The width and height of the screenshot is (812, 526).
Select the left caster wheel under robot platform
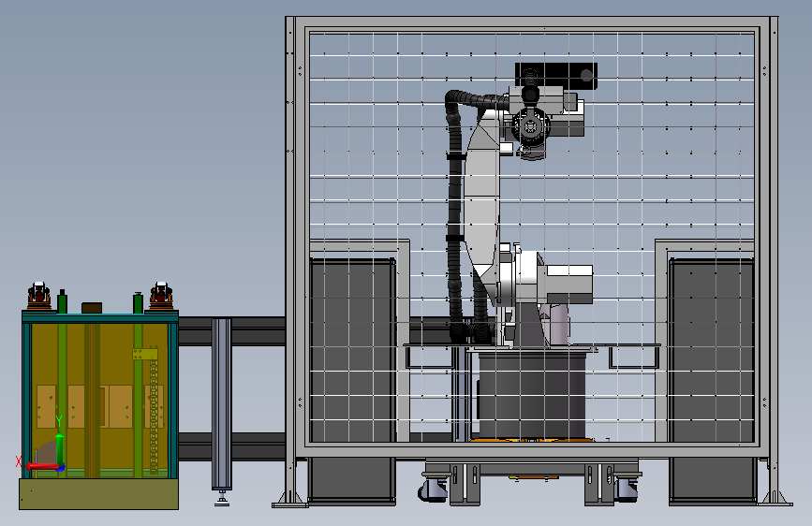click(x=433, y=489)
